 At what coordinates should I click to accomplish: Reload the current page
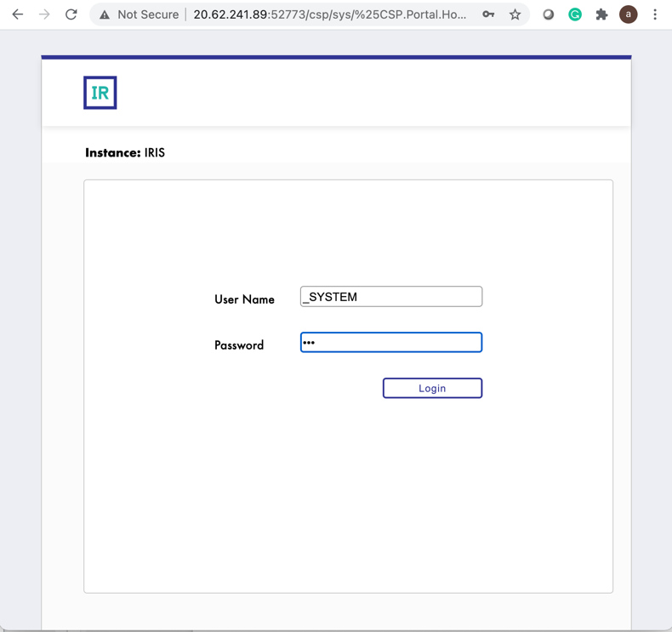coord(71,14)
